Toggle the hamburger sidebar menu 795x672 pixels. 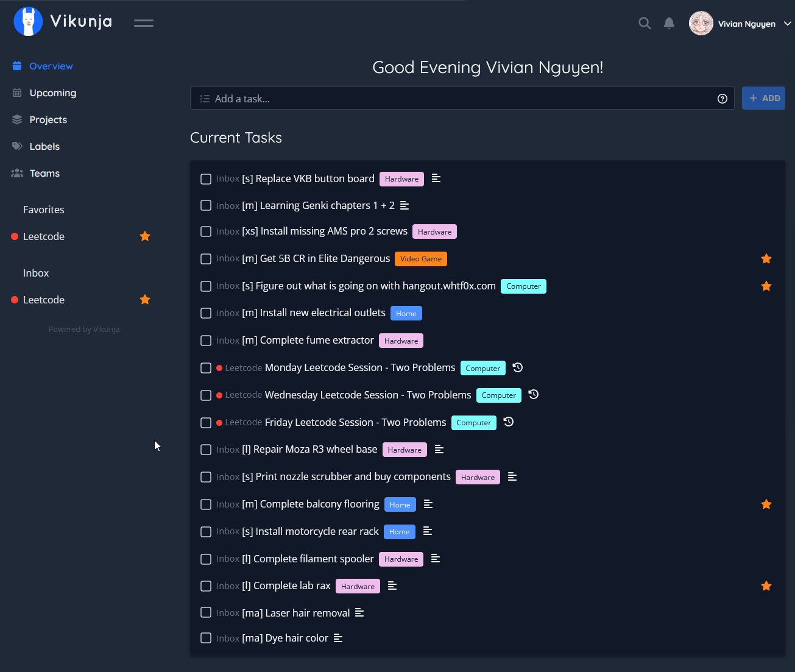pos(144,23)
